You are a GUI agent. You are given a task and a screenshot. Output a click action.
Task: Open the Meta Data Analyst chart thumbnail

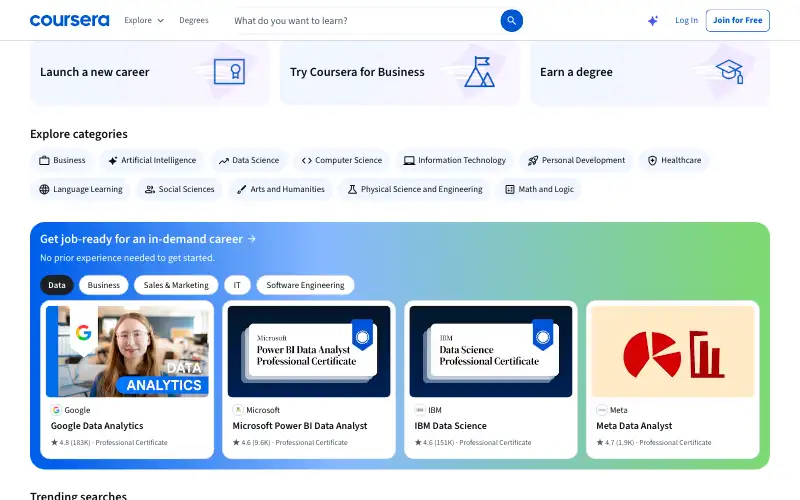click(673, 352)
